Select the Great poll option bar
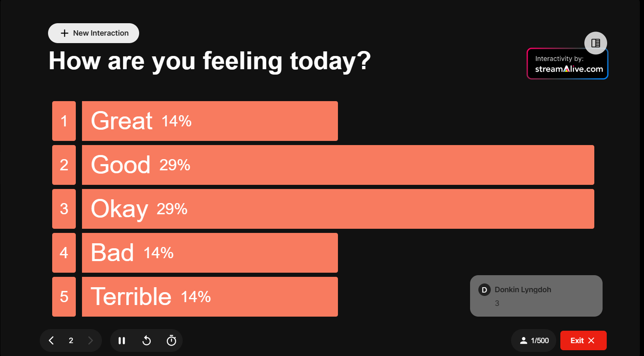This screenshot has height=356, width=644. tap(210, 121)
